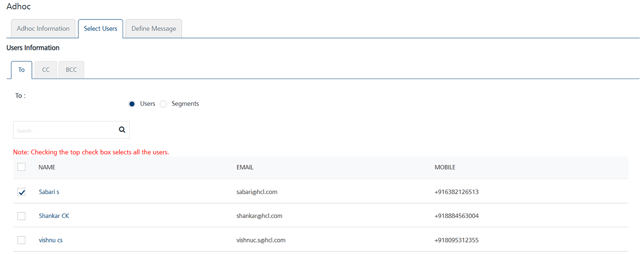Viewport: 644px width, 254px height.
Task: Open the Sabari s user link
Action: point(49,192)
